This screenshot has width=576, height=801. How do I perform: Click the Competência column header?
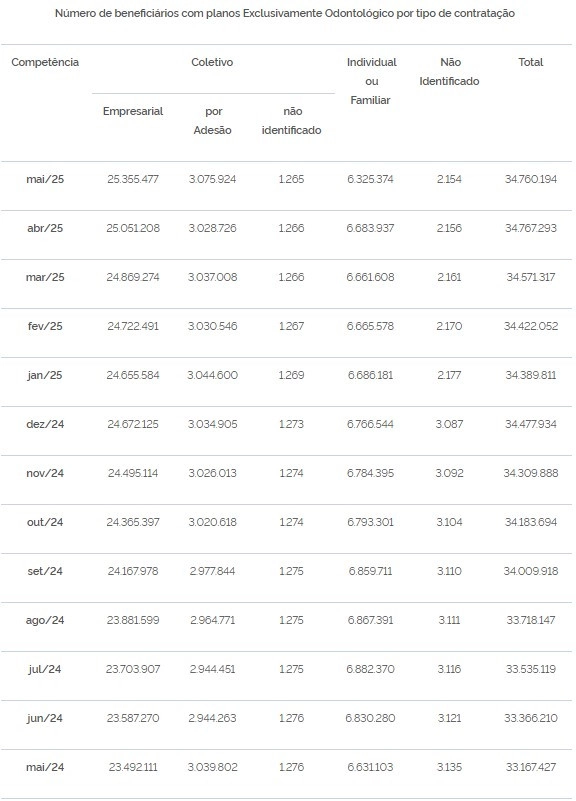[45, 62]
